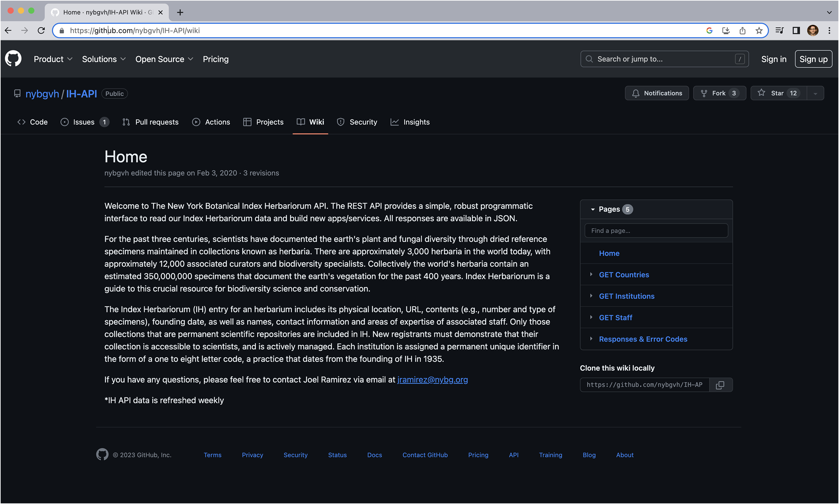Bookmark this page with the star icon

(759, 30)
